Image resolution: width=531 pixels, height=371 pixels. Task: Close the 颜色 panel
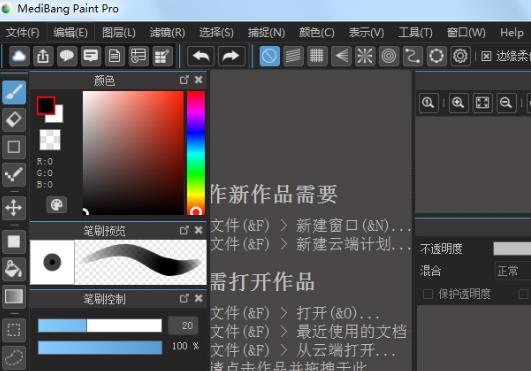199,80
